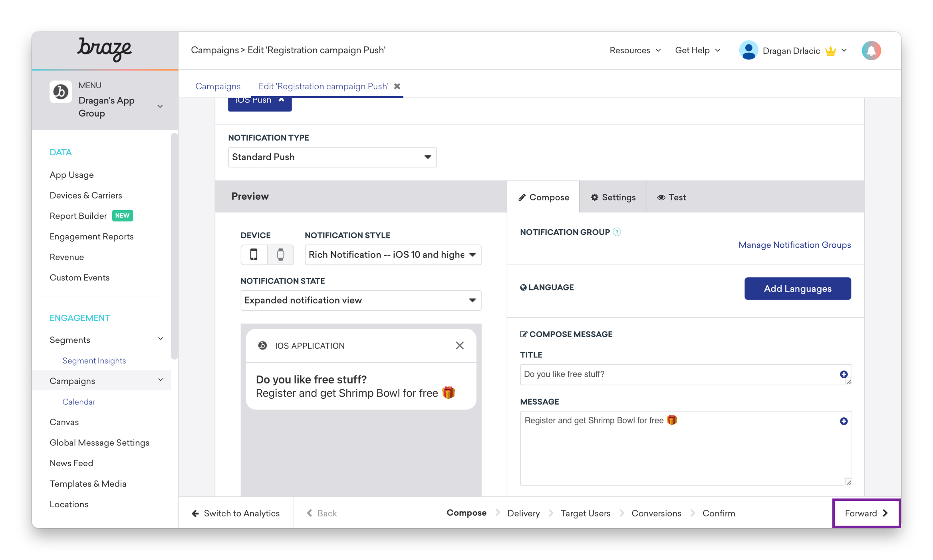Open Canvas in sidebar

pos(64,422)
